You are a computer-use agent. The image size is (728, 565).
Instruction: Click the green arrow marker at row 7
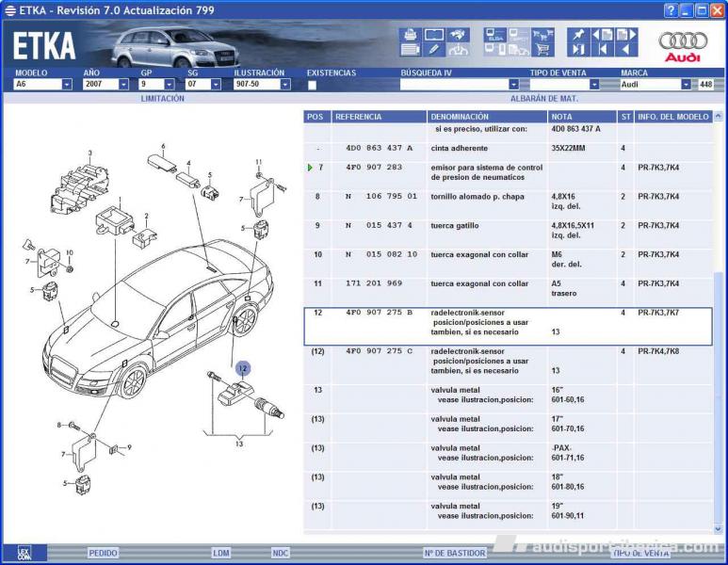tap(310, 167)
